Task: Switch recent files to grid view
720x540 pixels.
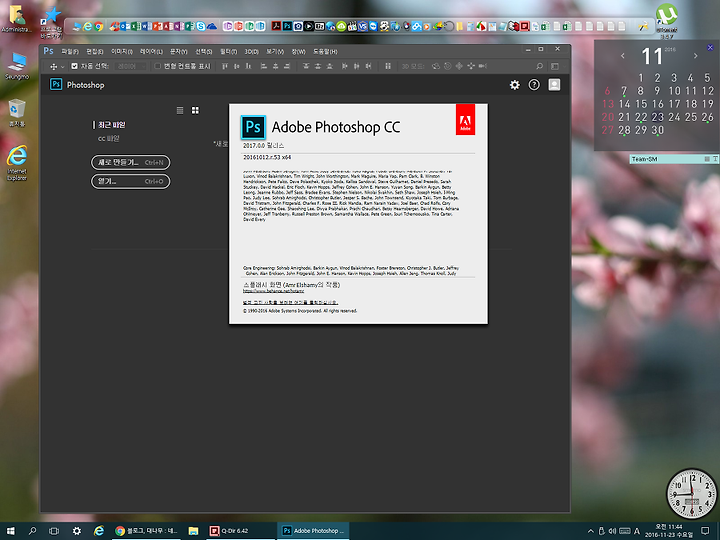Action: tap(196, 110)
